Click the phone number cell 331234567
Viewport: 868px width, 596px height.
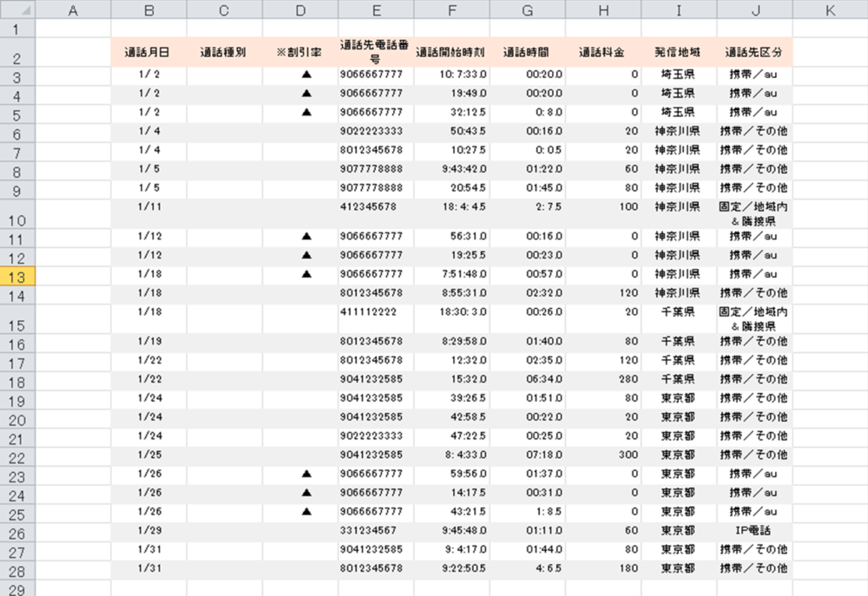coord(371,530)
